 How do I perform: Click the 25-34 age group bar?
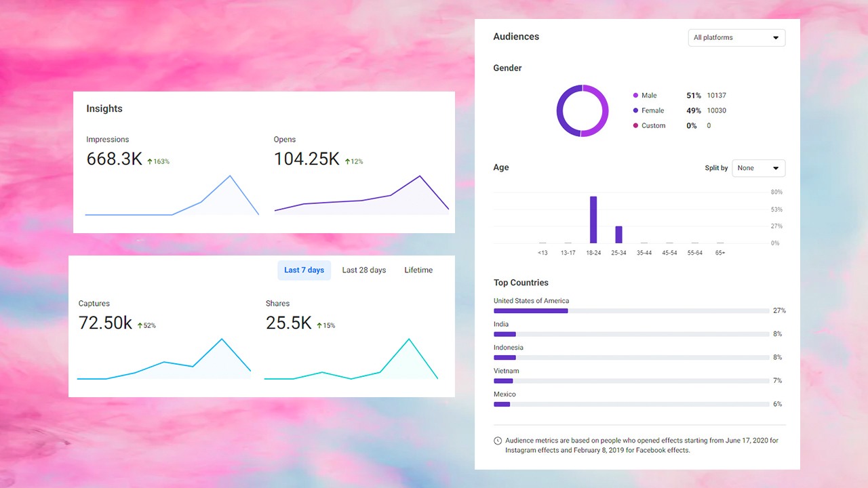[618, 235]
